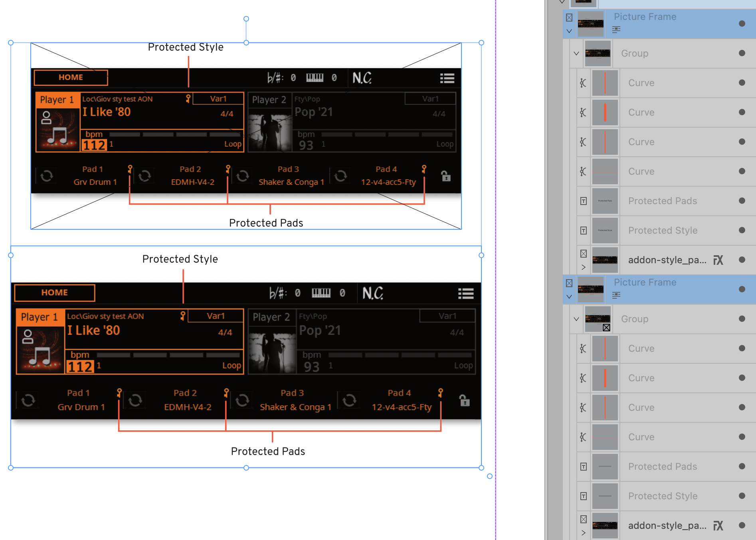The image size is (756, 540).
Task: Click the curve node icon of horizontal-line Curve in upper Group
Action: click(583, 171)
